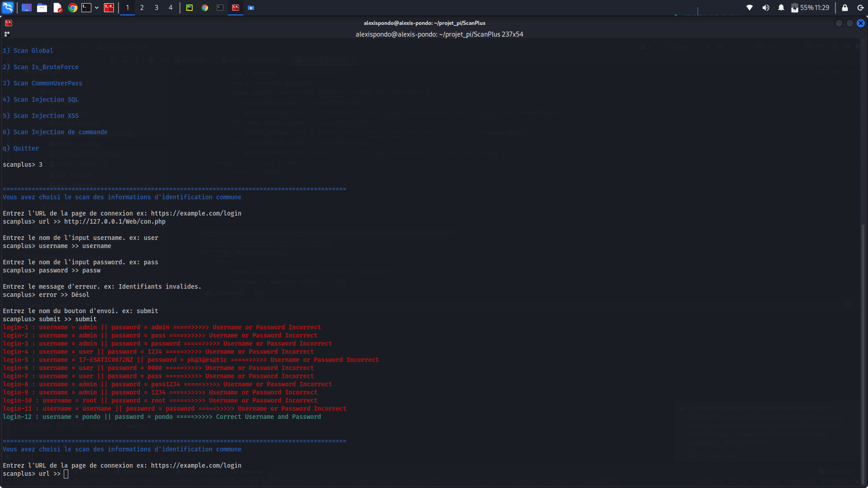This screenshot has height=488, width=868.
Task: Launch Google Chrome from the taskbar
Action: pos(72,8)
